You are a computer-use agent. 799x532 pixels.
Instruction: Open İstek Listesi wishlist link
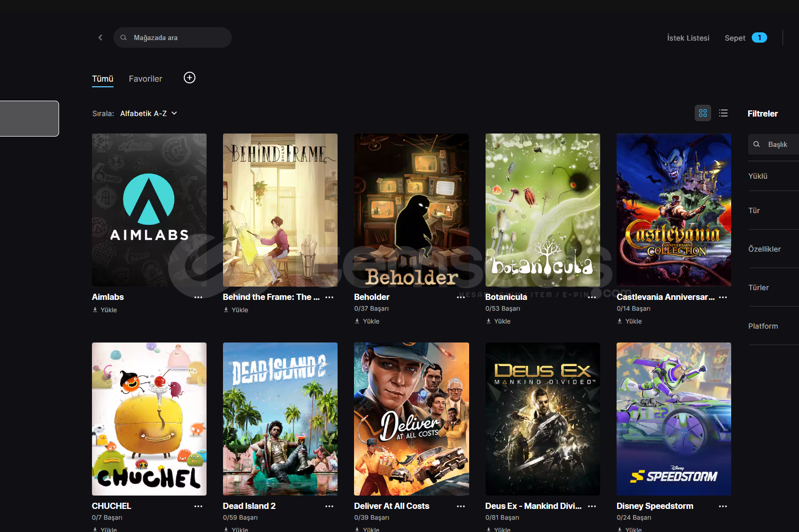coord(688,38)
